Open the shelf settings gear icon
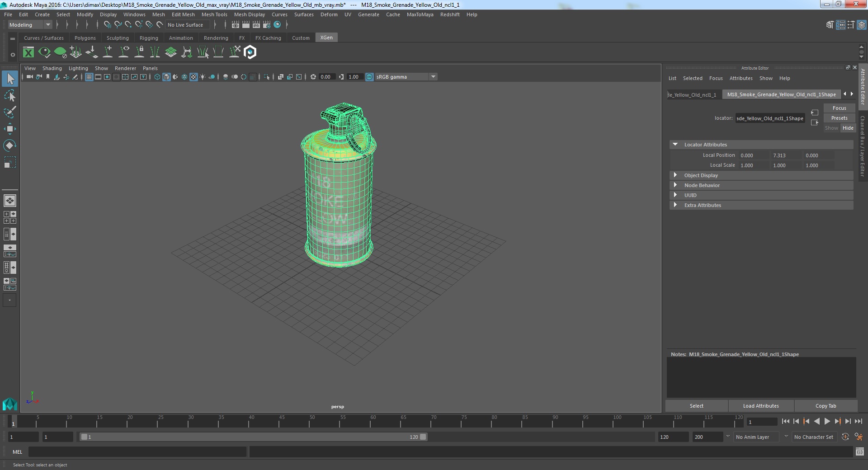 pos(13,55)
